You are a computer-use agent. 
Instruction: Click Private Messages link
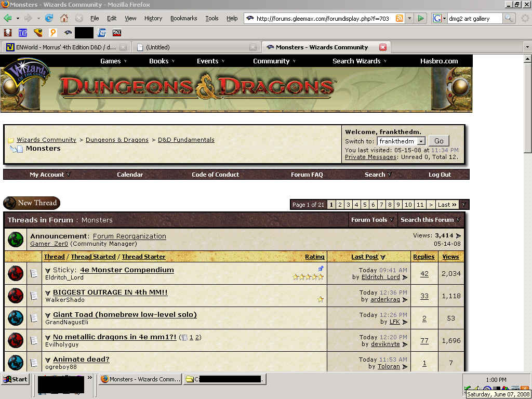point(370,157)
